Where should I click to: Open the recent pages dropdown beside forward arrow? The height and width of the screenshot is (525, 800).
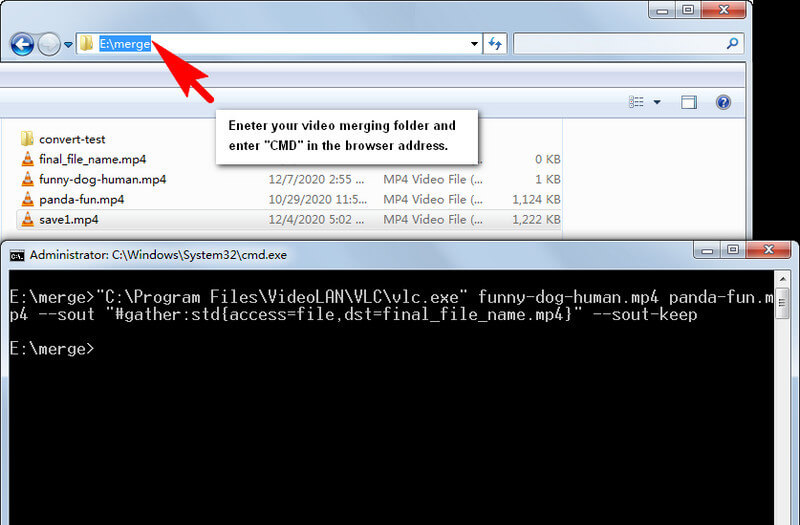68,44
